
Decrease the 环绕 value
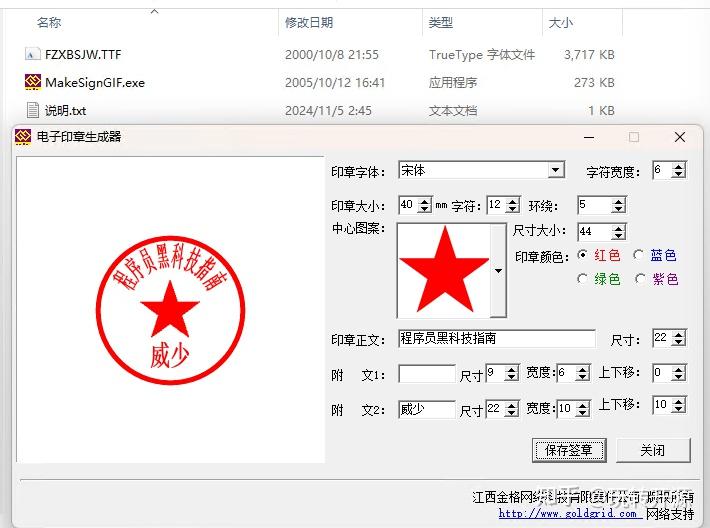tap(618, 209)
